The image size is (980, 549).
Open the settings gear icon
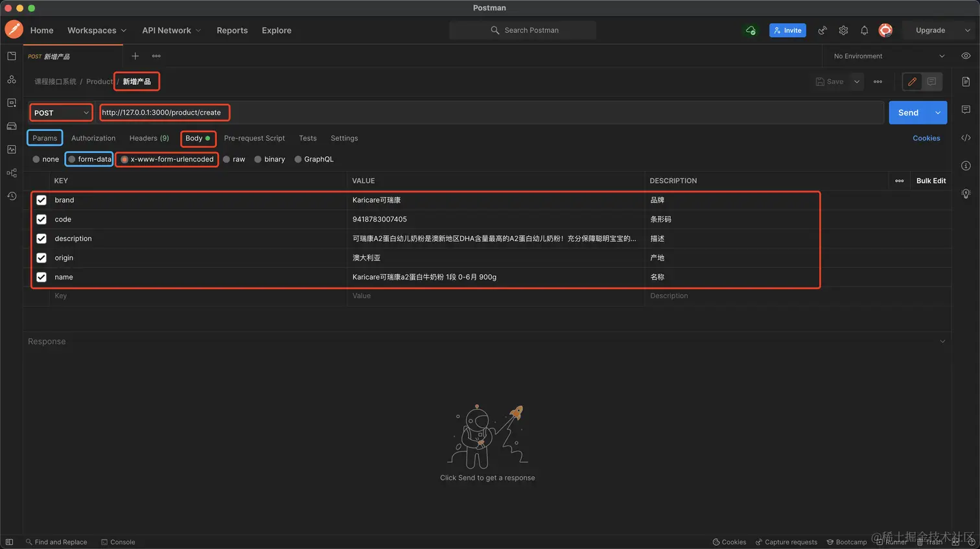[843, 30]
